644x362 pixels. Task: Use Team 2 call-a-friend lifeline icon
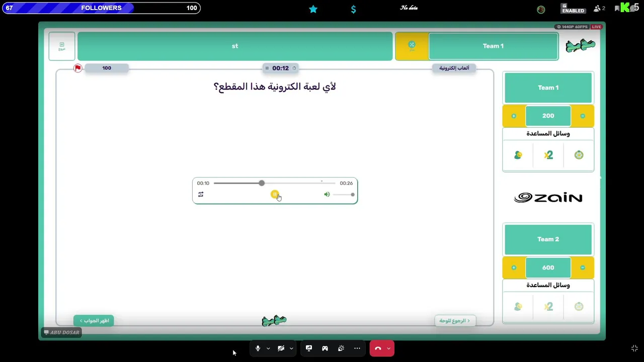pos(518,307)
